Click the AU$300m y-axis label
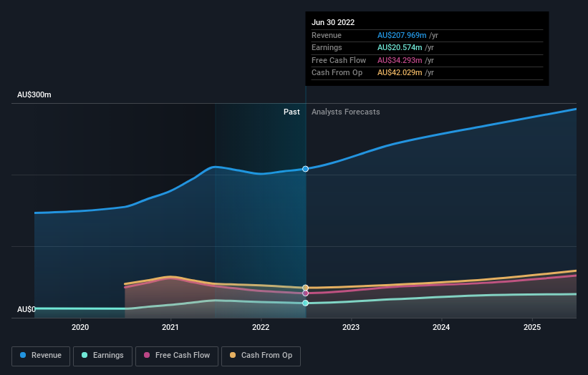 tap(34, 94)
